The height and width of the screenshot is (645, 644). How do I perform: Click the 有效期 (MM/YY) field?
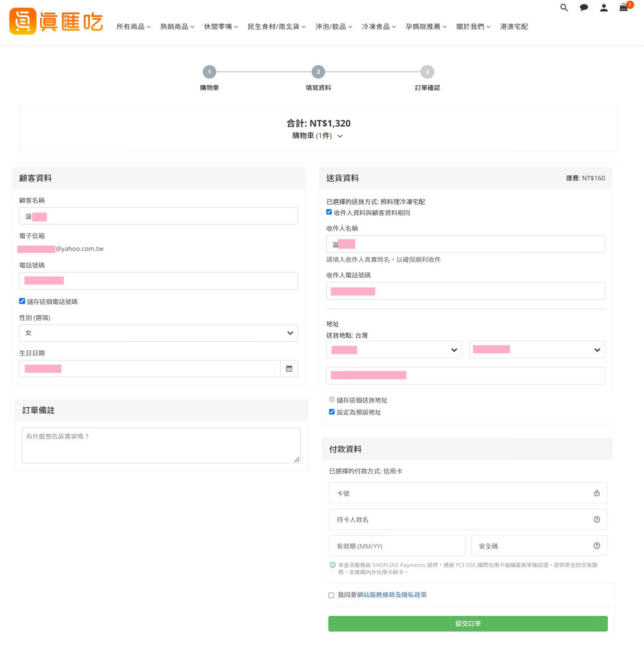[x=397, y=546]
